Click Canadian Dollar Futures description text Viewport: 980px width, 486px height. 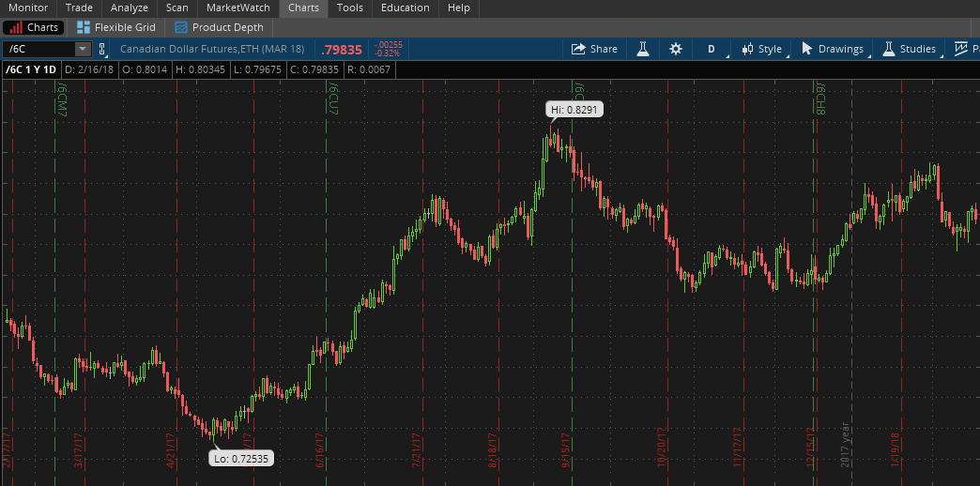[x=212, y=49]
